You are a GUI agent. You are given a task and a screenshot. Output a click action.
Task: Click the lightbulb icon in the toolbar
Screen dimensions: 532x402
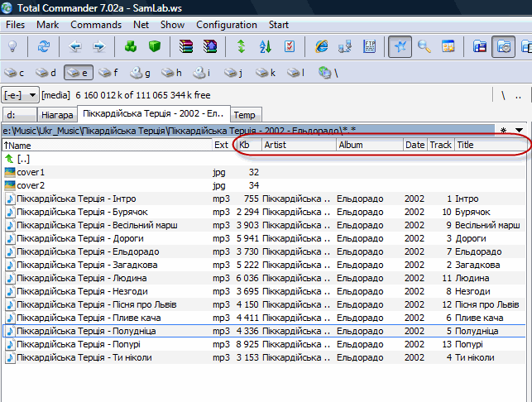12,46
